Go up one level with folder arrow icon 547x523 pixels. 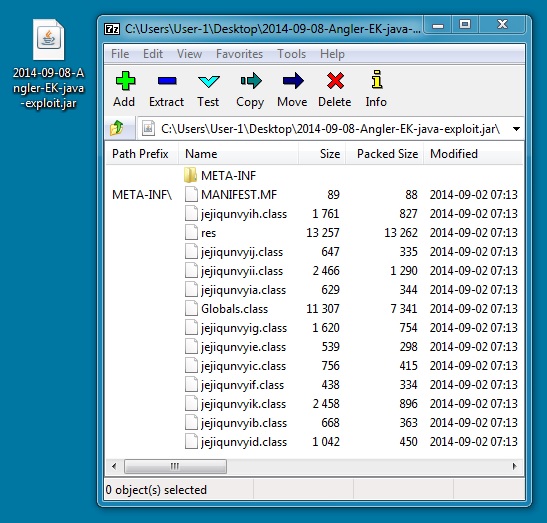117,128
